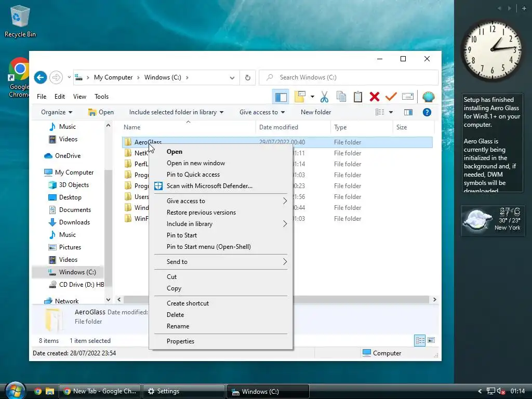Image resolution: width=532 pixels, height=399 pixels.
Task: Click the orange checkmark Properties icon
Action: pos(391,97)
